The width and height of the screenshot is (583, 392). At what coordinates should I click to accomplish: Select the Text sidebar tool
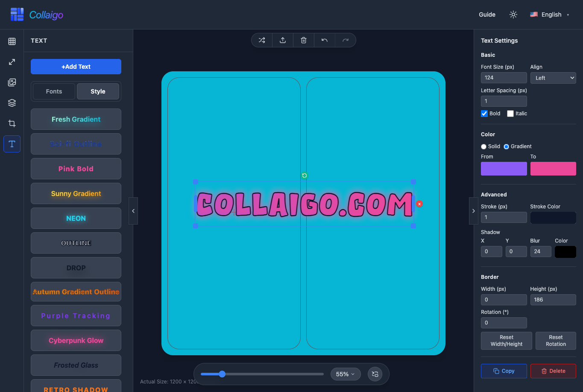pos(12,144)
